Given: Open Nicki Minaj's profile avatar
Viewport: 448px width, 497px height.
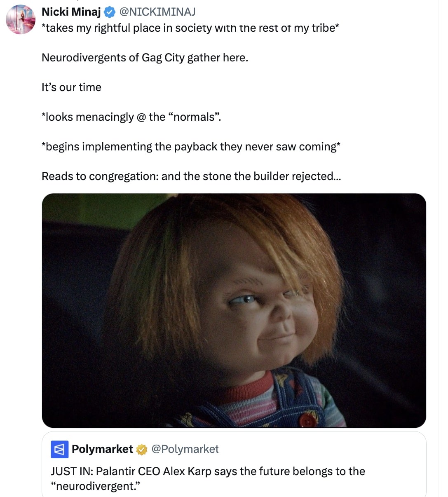Looking at the screenshot, I should 21,19.
